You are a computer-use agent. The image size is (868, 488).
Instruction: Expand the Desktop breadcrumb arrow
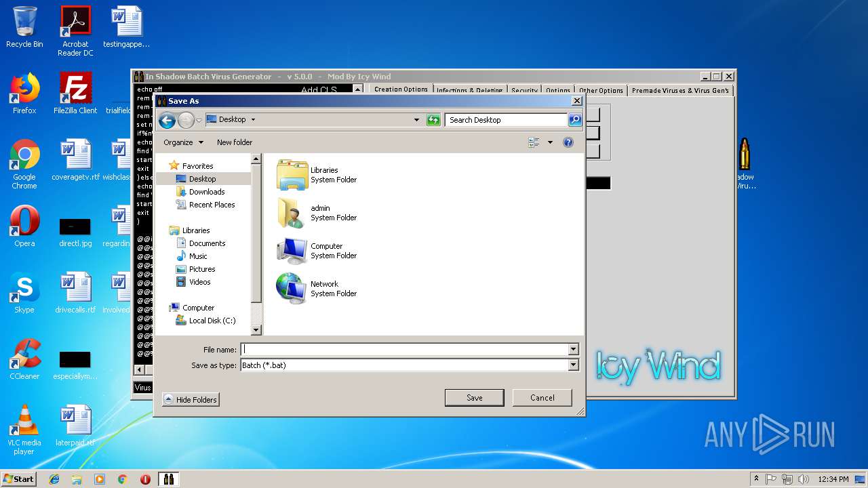(253, 120)
